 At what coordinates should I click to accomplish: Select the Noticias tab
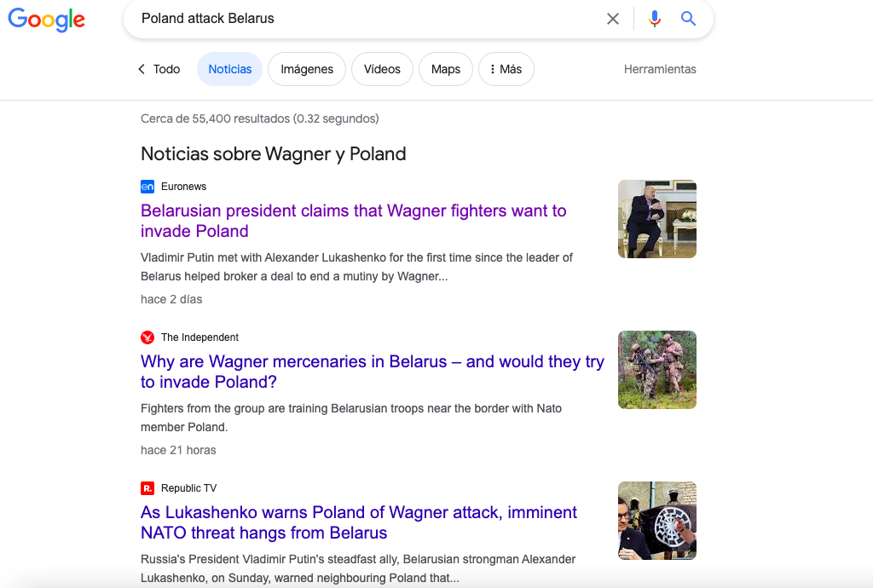coord(230,69)
